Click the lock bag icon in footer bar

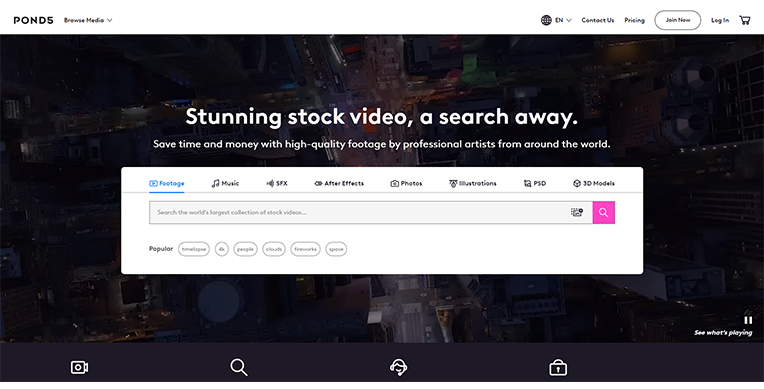558,367
